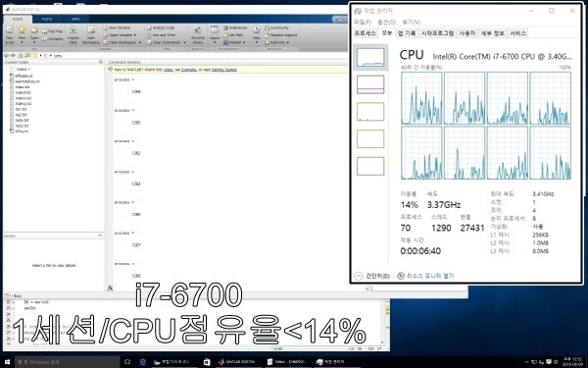Click the Import Data icon
This screenshot has height=368, width=588.
pos(73,30)
